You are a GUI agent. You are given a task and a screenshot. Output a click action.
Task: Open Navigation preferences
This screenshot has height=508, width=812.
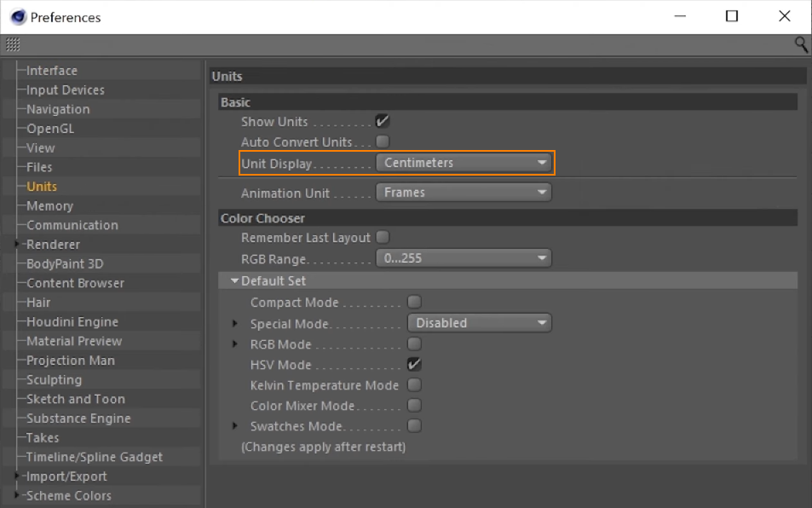pos(58,109)
